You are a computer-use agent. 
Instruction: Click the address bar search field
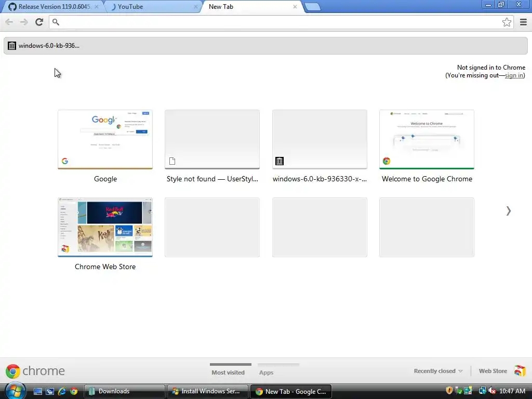(282, 22)
